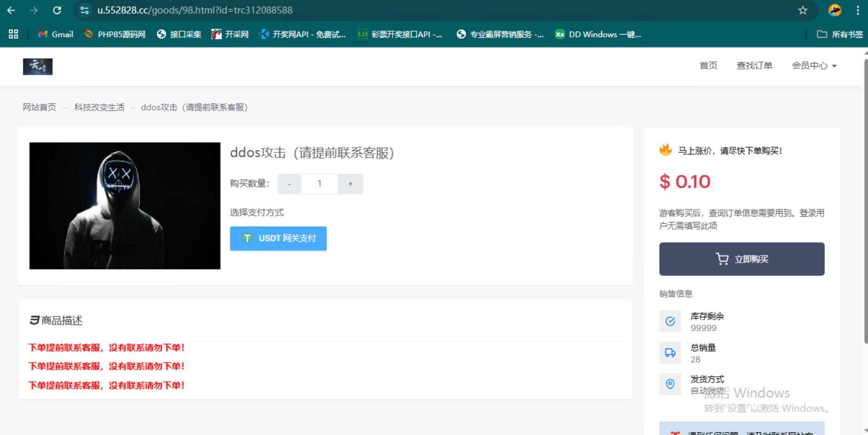868x435 pixels.
Task: Click the site info icon beside the URL
Action: (84, 10)
